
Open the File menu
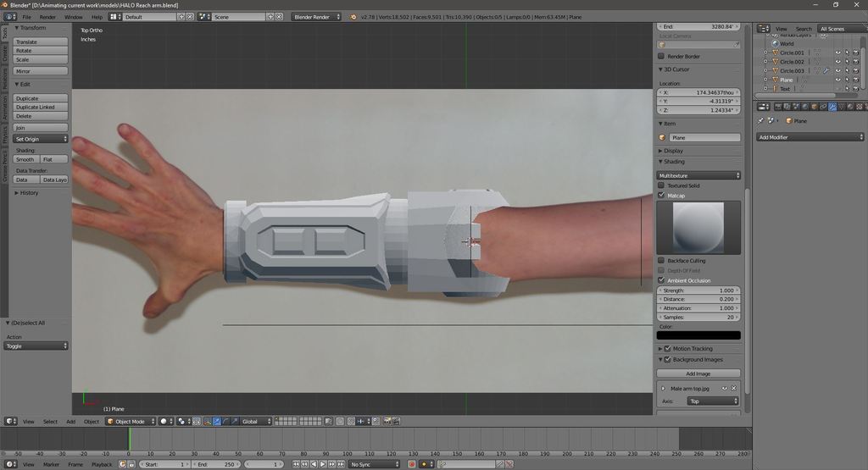point(26,17)
